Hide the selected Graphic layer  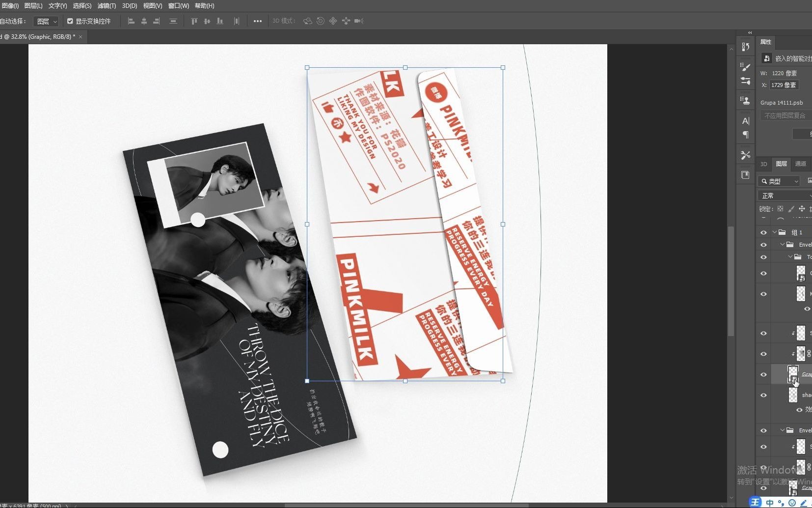[x=763, y=374]
